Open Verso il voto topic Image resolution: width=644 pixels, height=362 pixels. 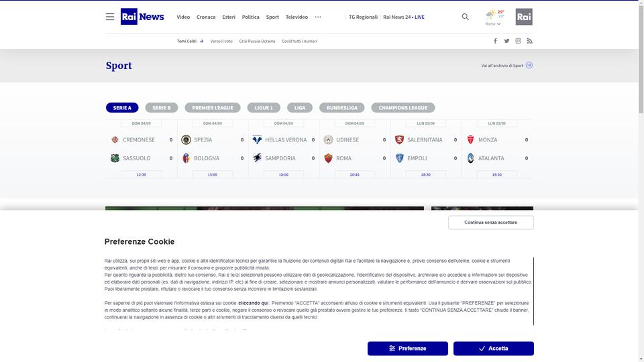click(x=221, y=41)
